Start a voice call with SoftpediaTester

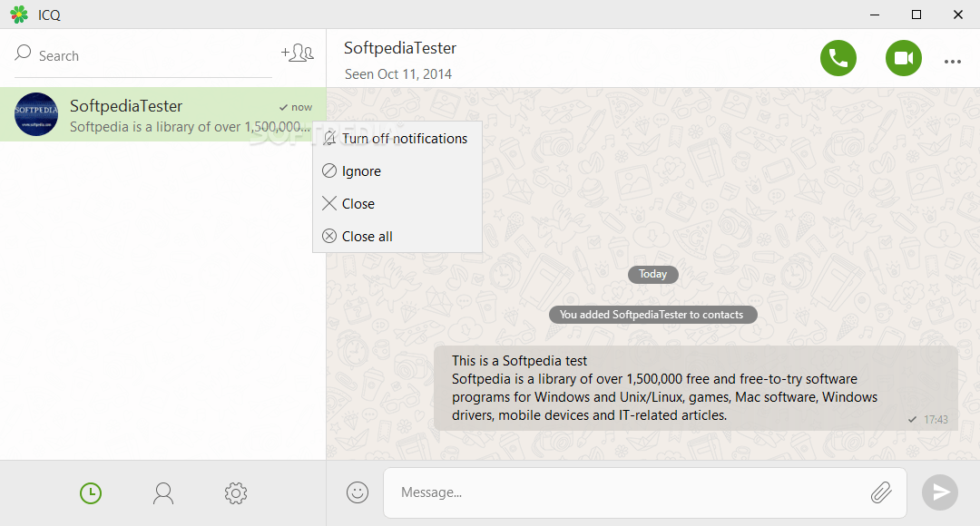click(838, 58)
